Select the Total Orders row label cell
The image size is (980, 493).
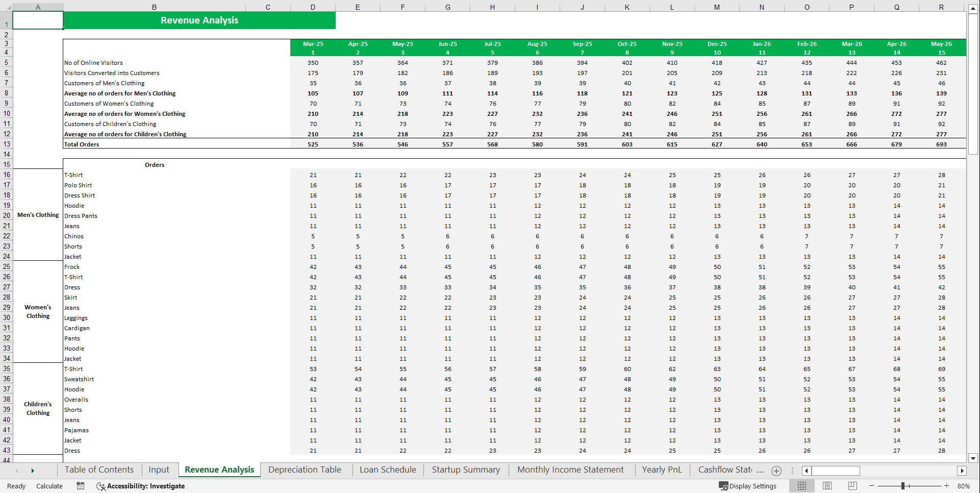[83, 144]
